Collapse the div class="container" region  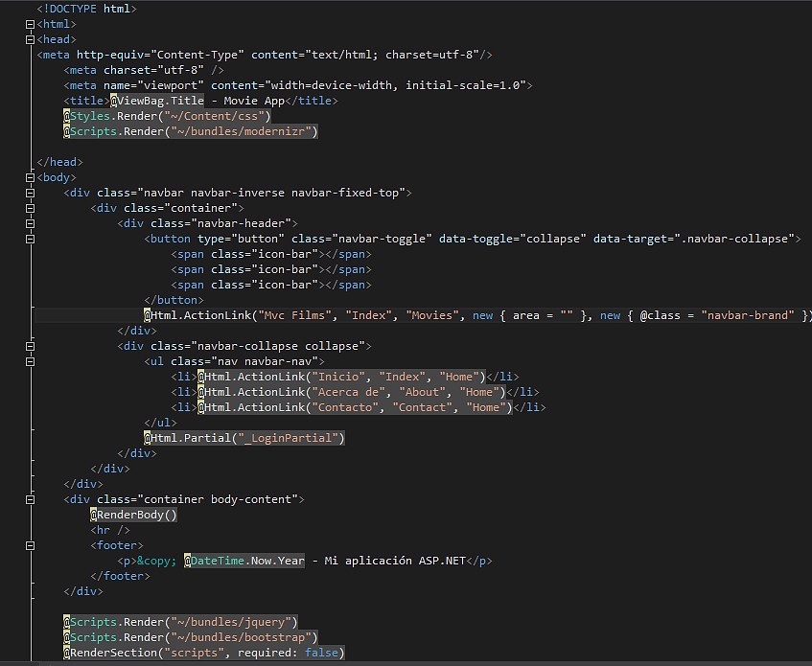click(x=30, y=209)
